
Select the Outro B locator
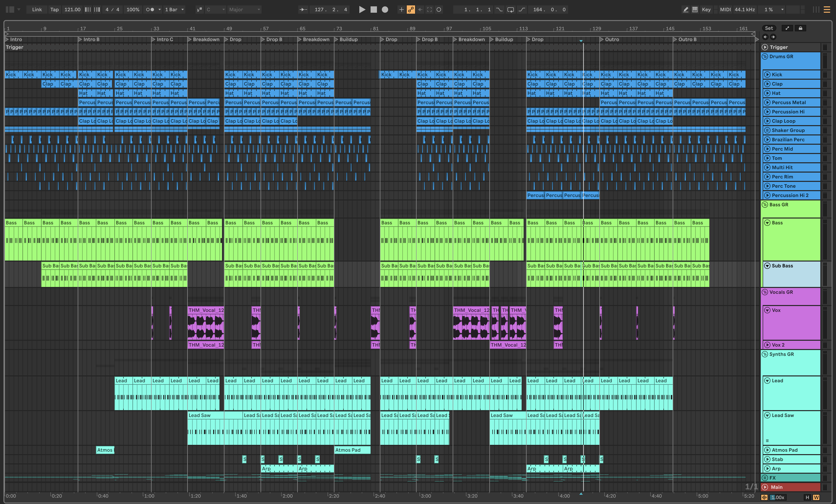click(x=685, y=39)
